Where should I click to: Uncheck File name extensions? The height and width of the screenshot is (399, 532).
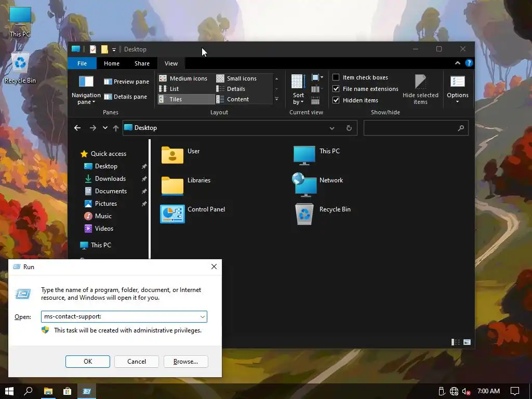coord(365,89)
